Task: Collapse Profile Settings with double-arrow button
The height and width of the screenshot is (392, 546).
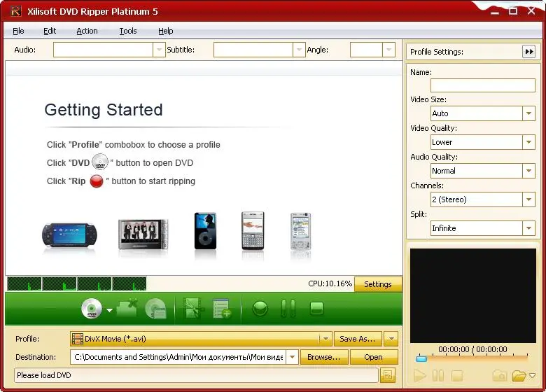Action: [529, 52]
